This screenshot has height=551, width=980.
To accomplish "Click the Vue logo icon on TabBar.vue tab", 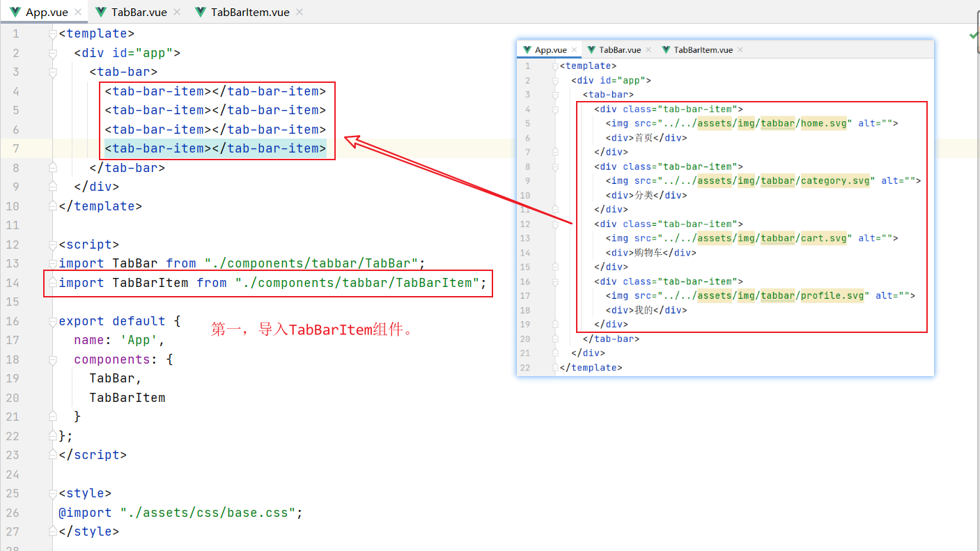I will (x=101, y=12).
